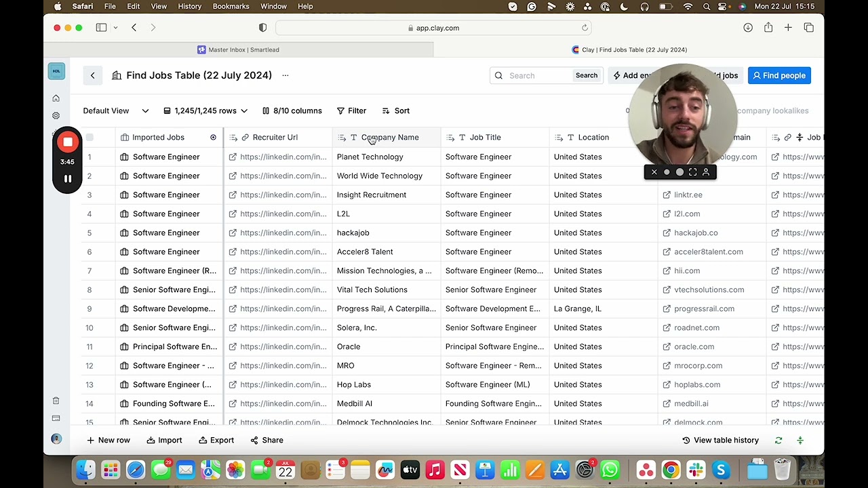The width and height of the screenshot is (868, 488).
Task: Focus the table Search input field
Action: tap(539, 76)
